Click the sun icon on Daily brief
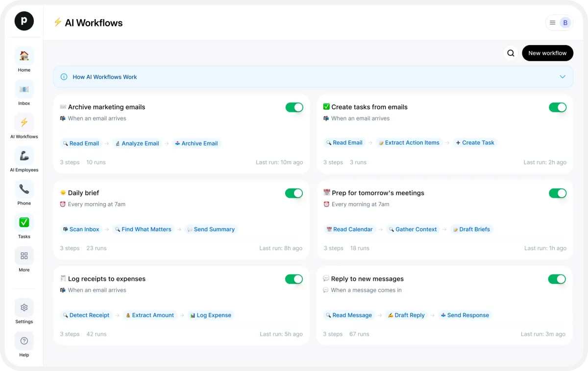Image resolution: width=588 pixels, height=371 pixels. pyautogui.click(x=63, y=193)
